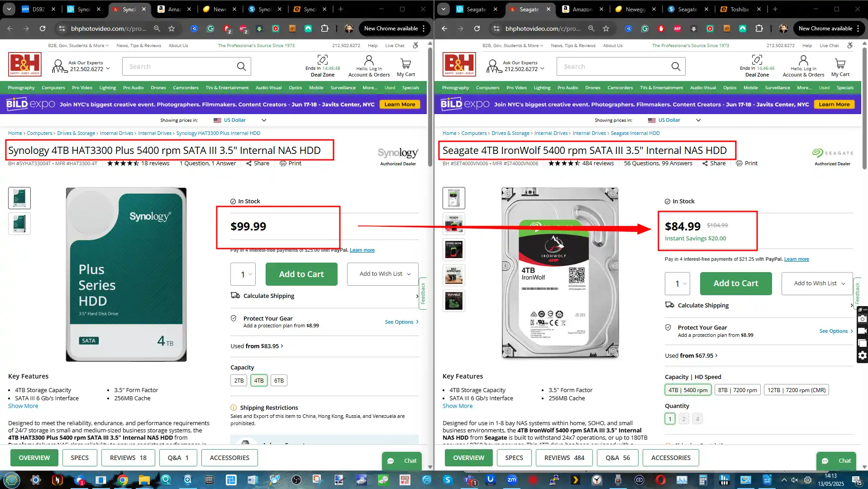
Task: Open the SPECS tab in the left window
Action: (80, 458)
